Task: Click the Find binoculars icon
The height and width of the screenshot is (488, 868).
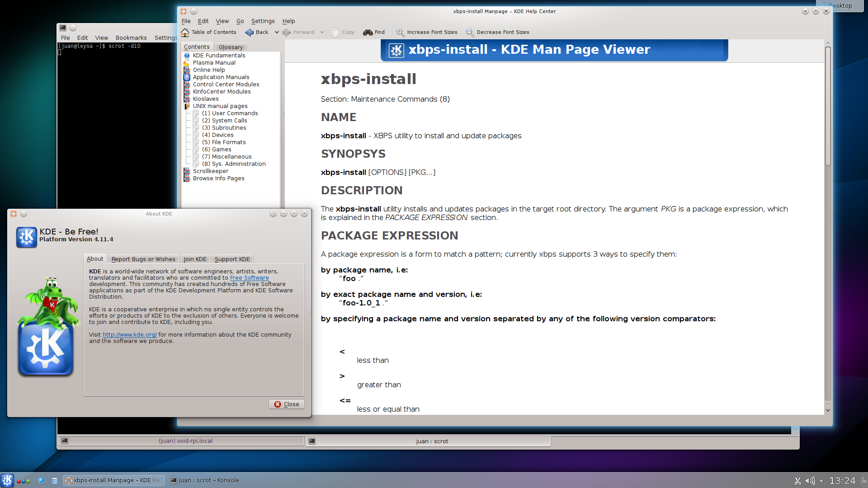Action: pos(368,32)
